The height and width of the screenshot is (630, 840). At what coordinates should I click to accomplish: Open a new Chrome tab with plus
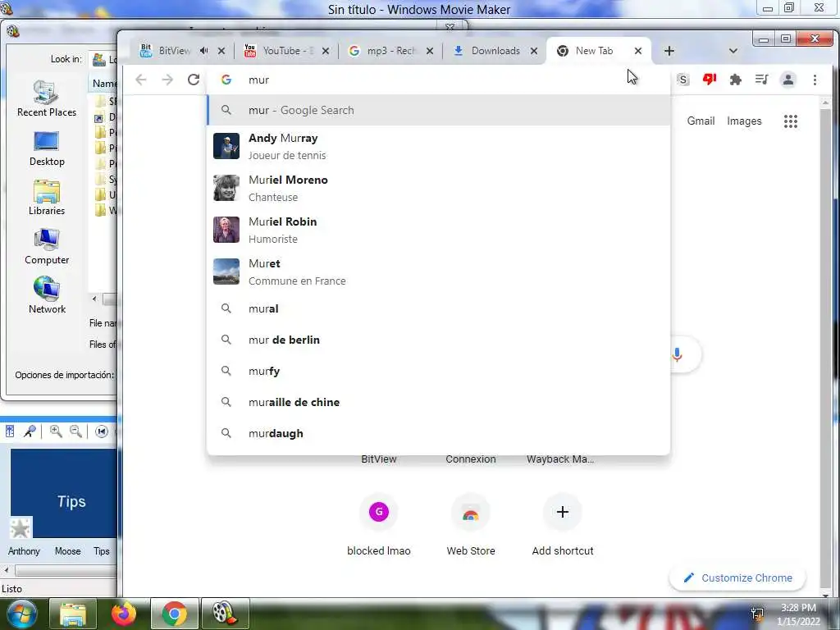pyautogui.click(x=669, y=51)
